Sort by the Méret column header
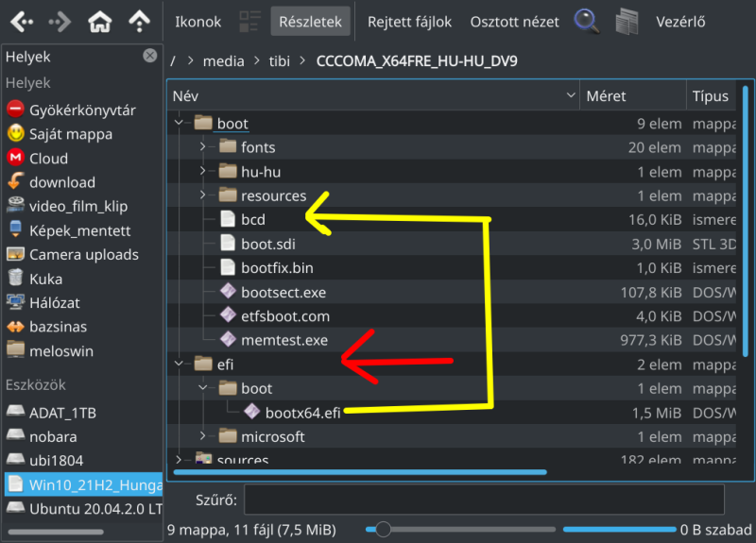Image resolution: width=756 pixels, height=543 pixels. pos(633,96)
